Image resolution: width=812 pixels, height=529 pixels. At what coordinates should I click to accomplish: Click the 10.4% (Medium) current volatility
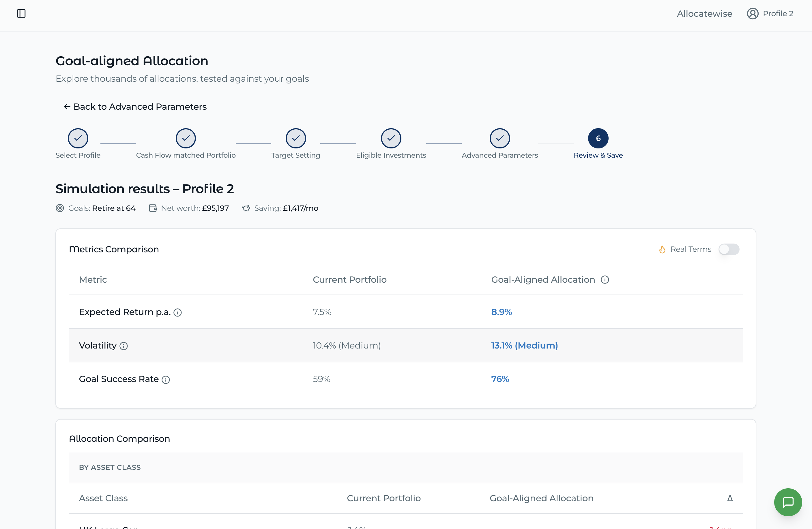347,345
